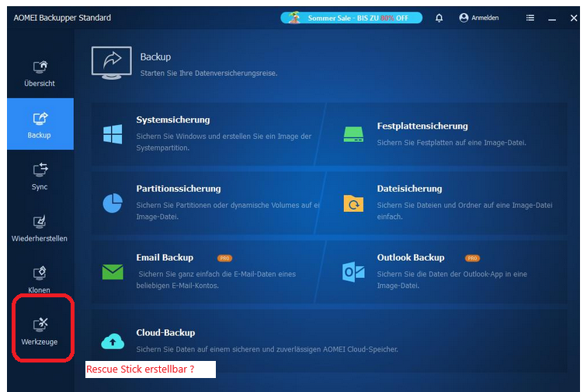Select the Partitionssicherung heading
Screen dimensions: 587x392
[179, 189]
